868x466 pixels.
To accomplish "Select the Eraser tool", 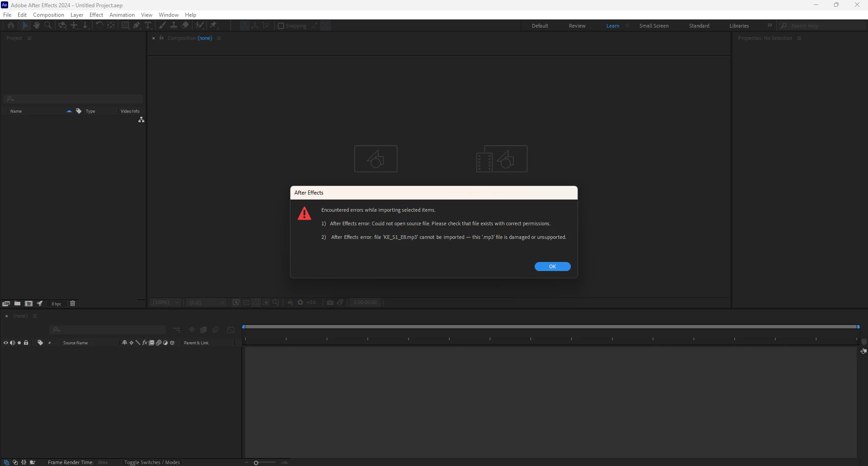I will (x=185, y=26).
